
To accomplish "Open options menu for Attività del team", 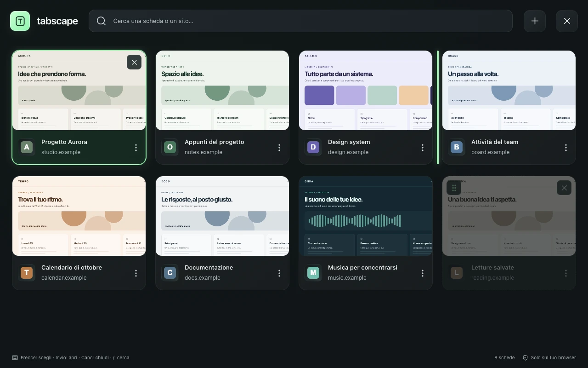I will click(x=566, y=147).
